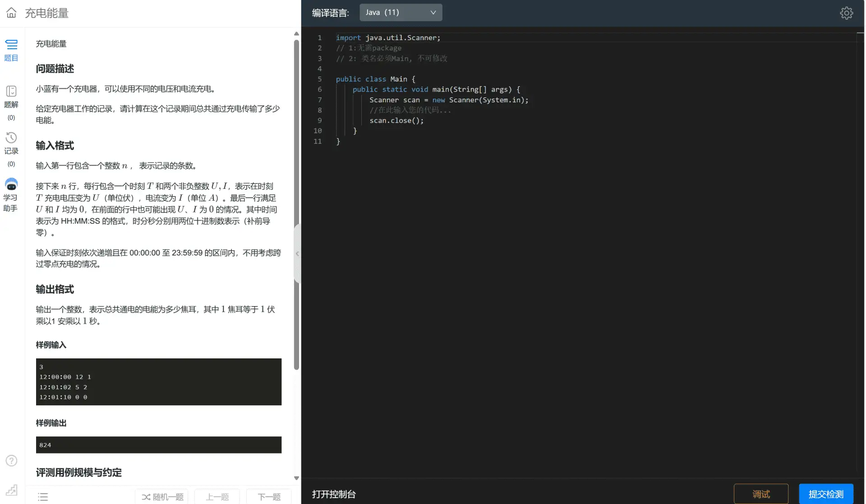Click 随机一题 random problem button

[x=161, y=497]
